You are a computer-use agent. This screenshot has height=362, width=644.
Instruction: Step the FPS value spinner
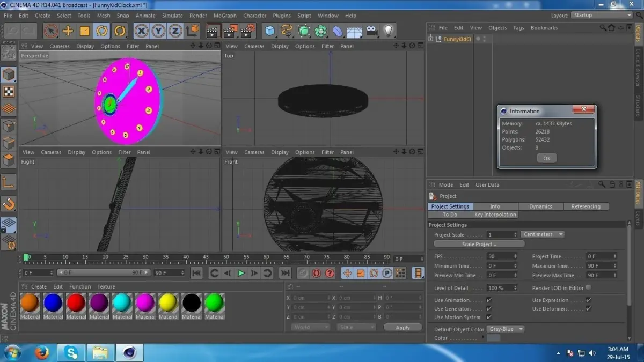pos(516,256)
